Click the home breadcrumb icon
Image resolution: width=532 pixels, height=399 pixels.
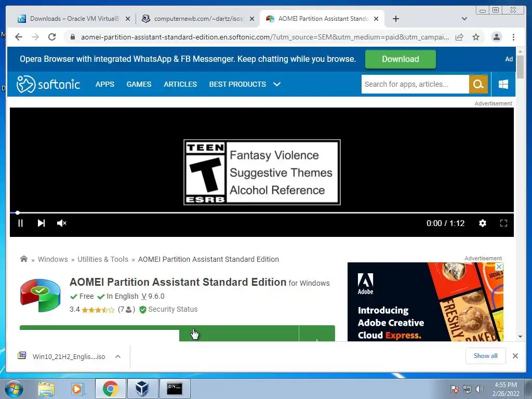click(24, 259)
